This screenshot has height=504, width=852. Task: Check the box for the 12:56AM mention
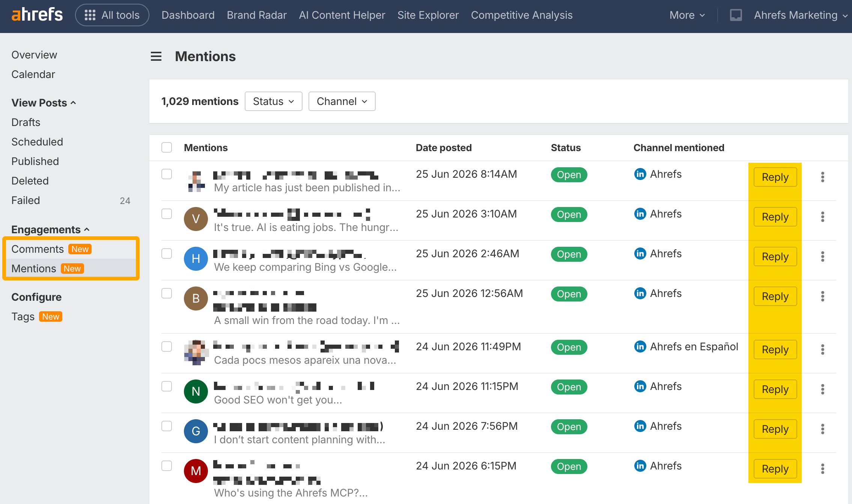coord(167,293)
